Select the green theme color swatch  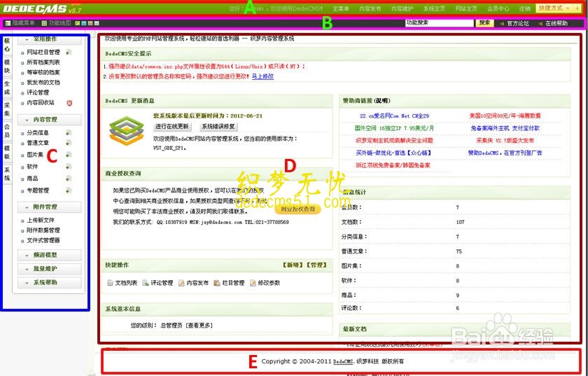pyautogui.click(x=78, y=23)
